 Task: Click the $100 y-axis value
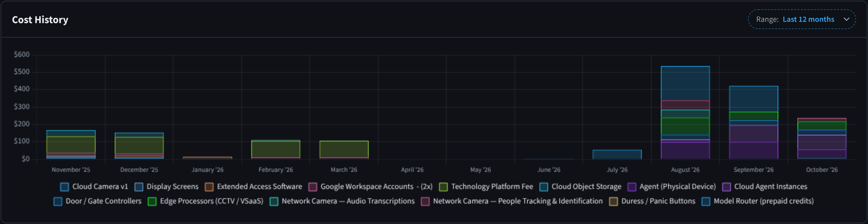22,141
